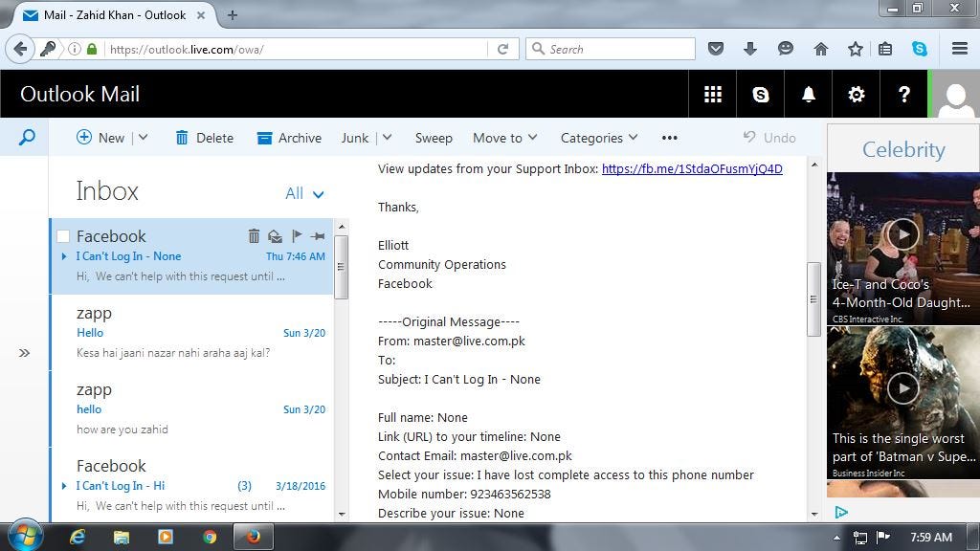Open Skype from the Outlook header
Screen dimensions: 980x551
(761, 95)
